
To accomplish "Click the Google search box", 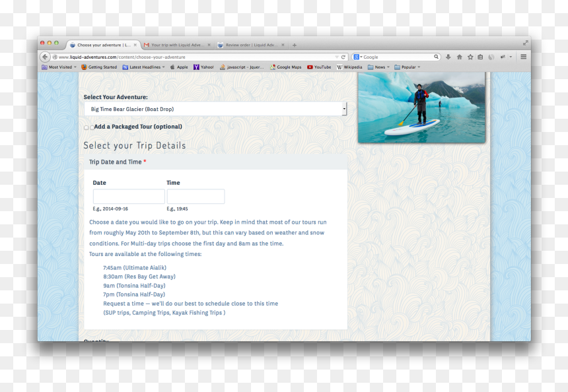I will [398, 57].
